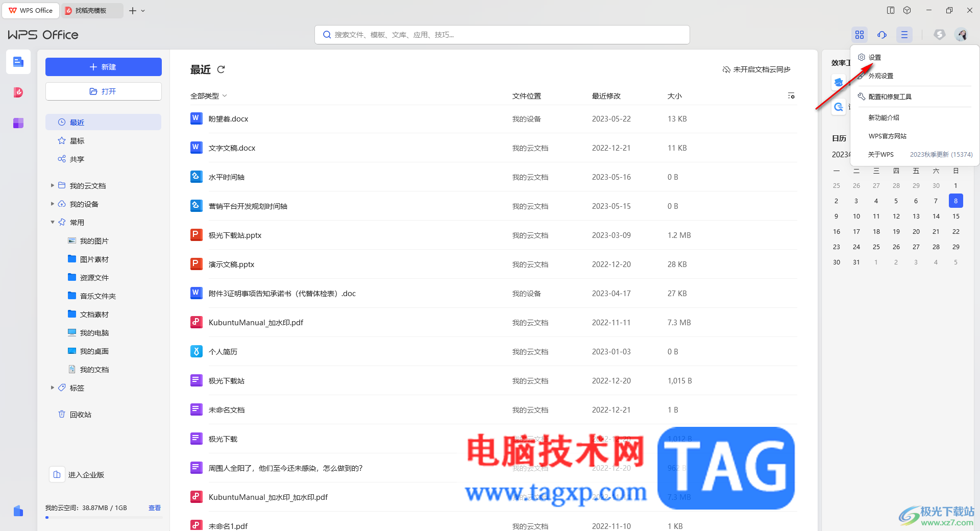Toggle the hamburger menu icon in header

click(x=904, y=35)
